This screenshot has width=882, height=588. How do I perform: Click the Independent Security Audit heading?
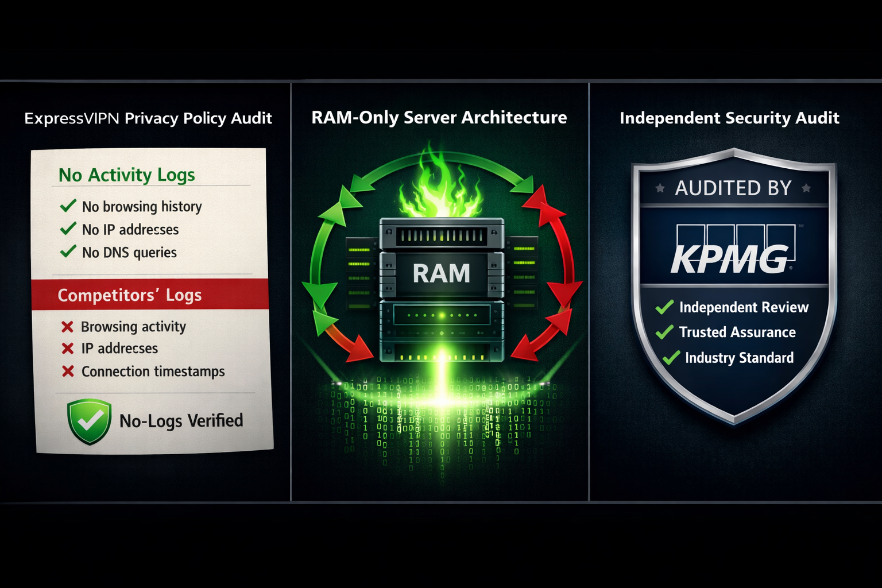tap(729, 118)
